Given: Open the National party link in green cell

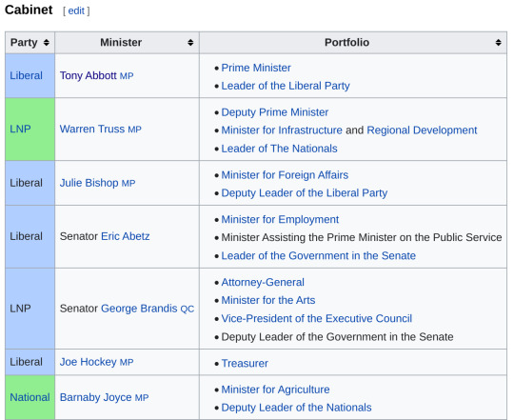Looking at the screenshot, I should (30, 397).
